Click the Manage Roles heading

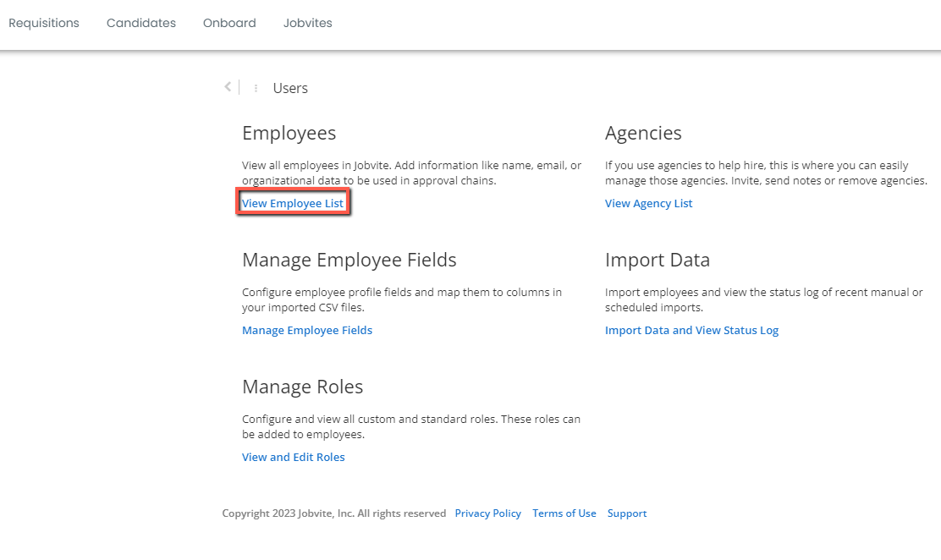[302, 387]
